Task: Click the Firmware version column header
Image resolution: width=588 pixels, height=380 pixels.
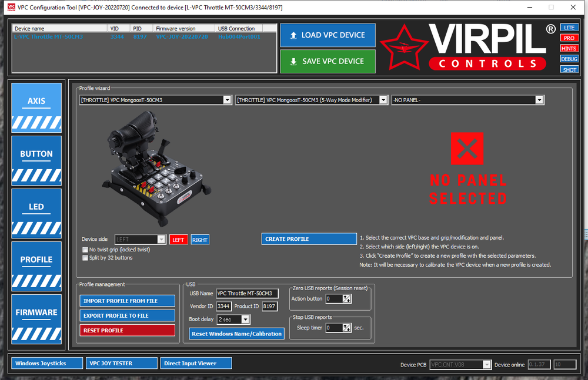Action: pos(184,28)
